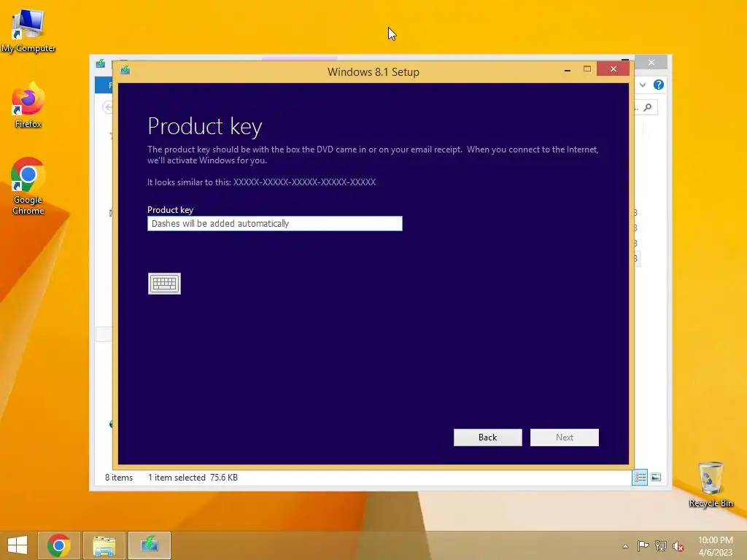This screenshot has width=747, height=560.
Task: Click the Windows 8.1 Setup title icon
Action: [x=125, y=71]
